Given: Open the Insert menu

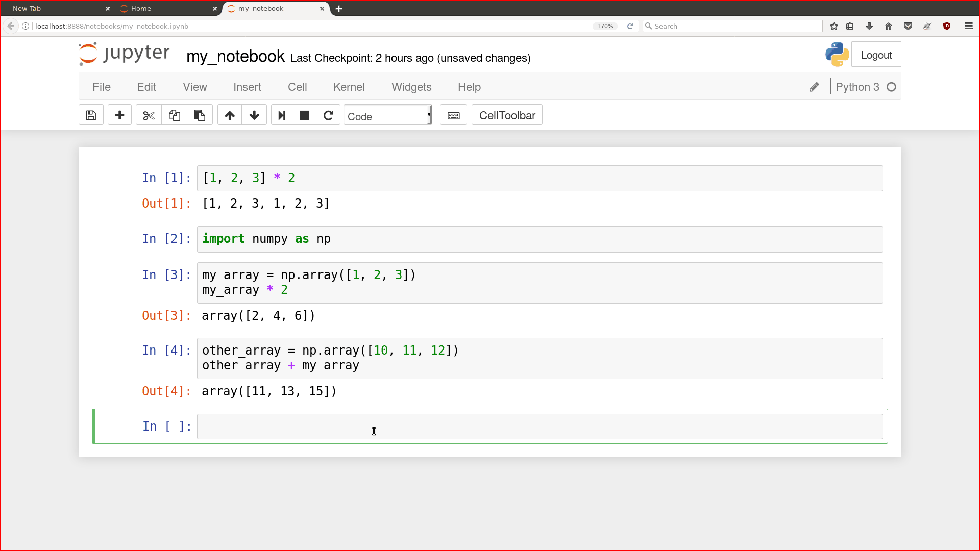Looking at the screenshot, I should pos(247,87).
